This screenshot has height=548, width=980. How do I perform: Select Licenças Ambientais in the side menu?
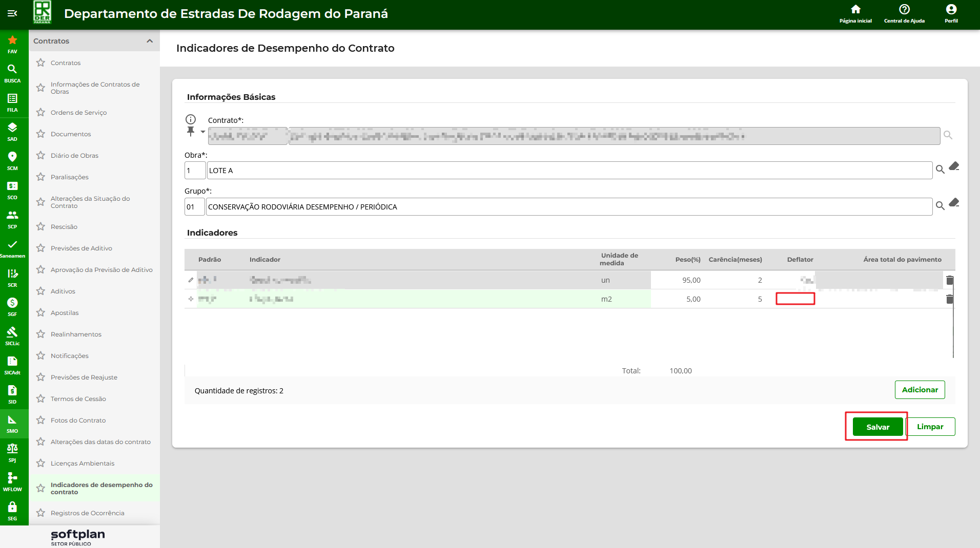82,463
